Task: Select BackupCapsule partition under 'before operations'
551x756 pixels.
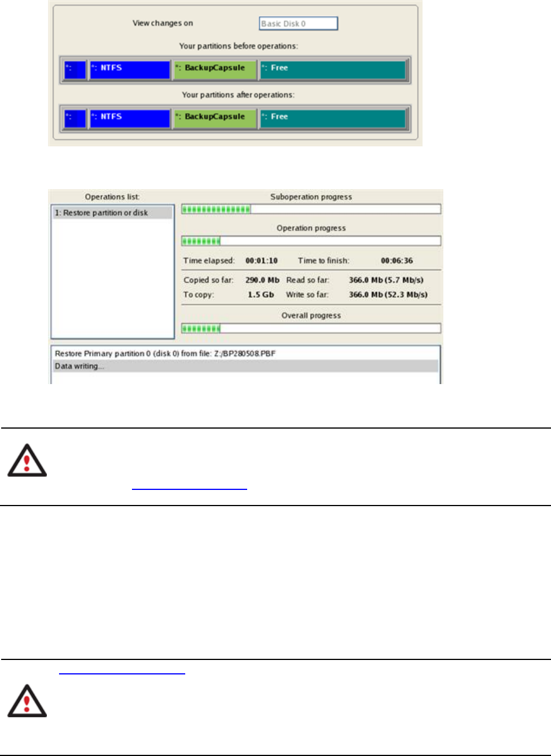Action: click(215, 70)
